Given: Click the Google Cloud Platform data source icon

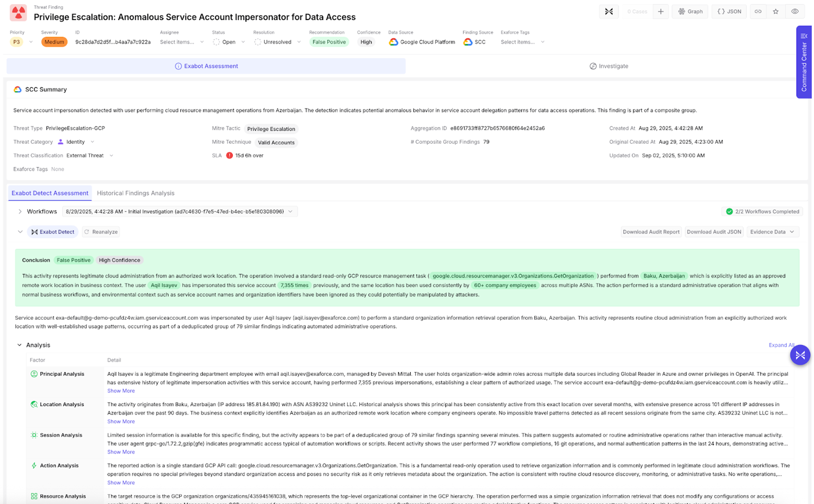Looking at the screenshot, I should point(393,42).
